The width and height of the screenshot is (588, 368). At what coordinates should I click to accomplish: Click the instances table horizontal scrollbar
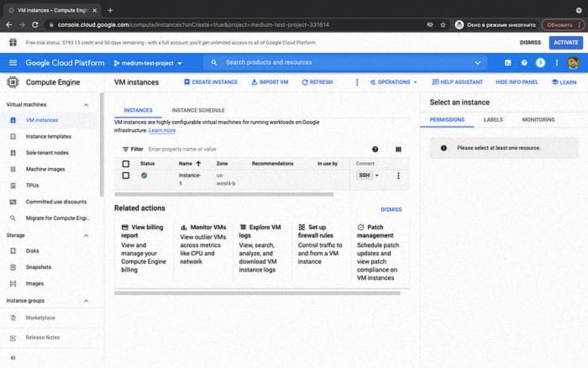coord(224,194)
